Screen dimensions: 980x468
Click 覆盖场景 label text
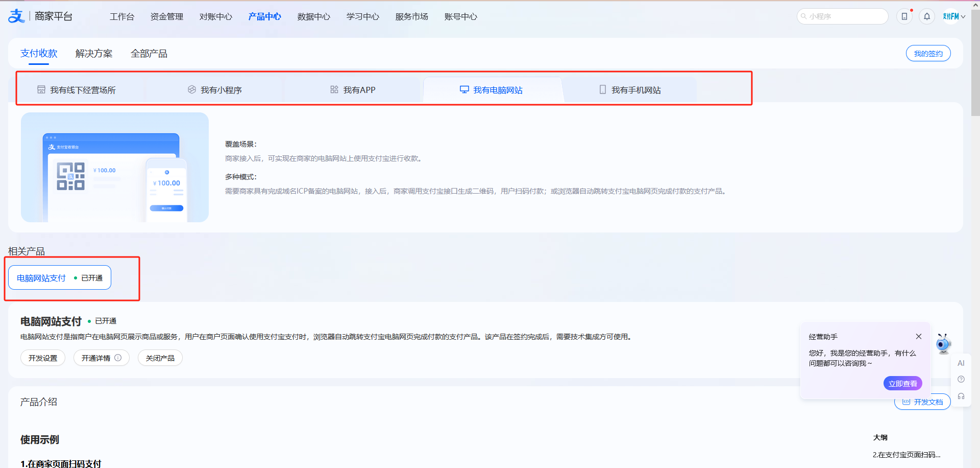[241, 144]
